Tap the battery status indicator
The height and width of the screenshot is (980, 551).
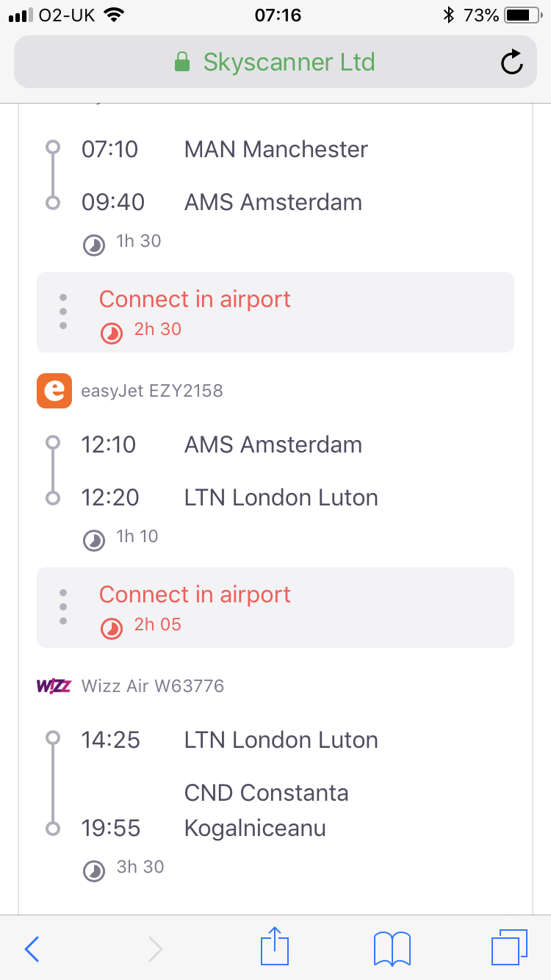click(522, 15)
